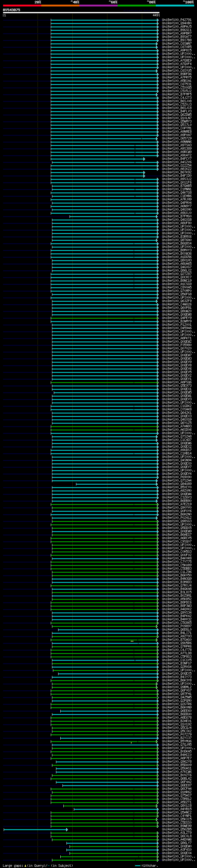Click the green ~80% identity color bar
The image size is (197, 868).
(136, 6)
